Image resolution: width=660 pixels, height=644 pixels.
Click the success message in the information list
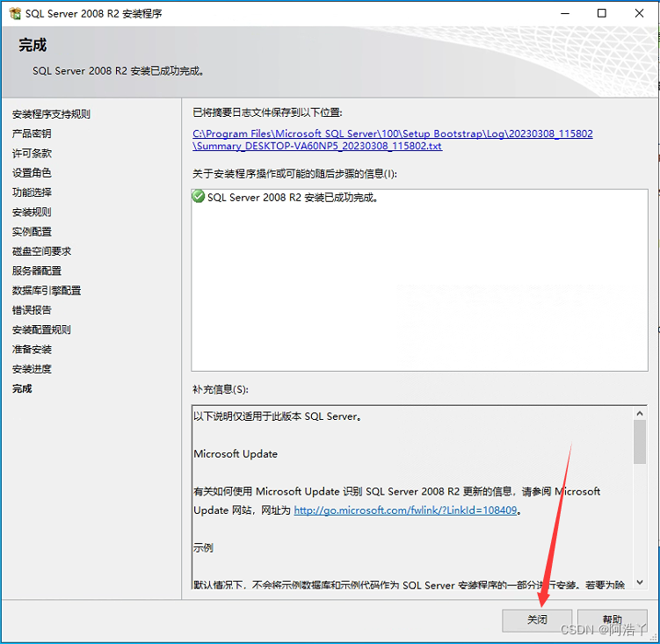coord(293,198)
